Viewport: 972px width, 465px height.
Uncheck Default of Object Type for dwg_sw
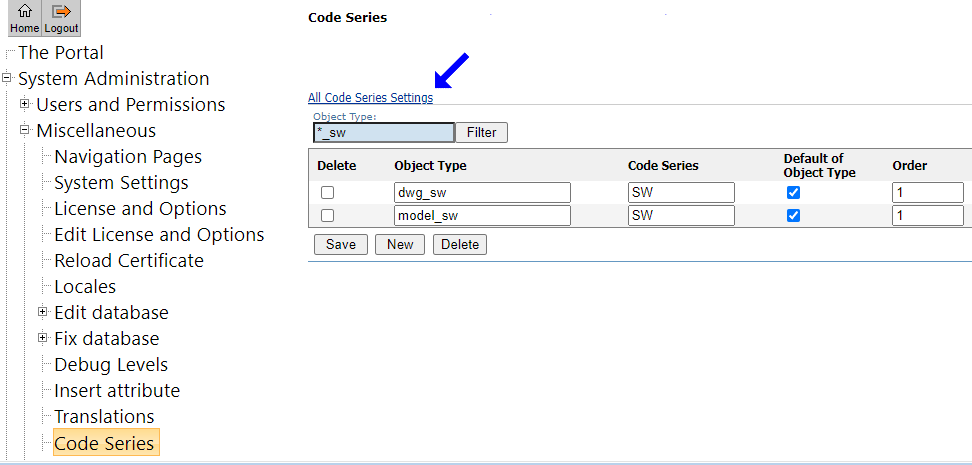(794, 193)
